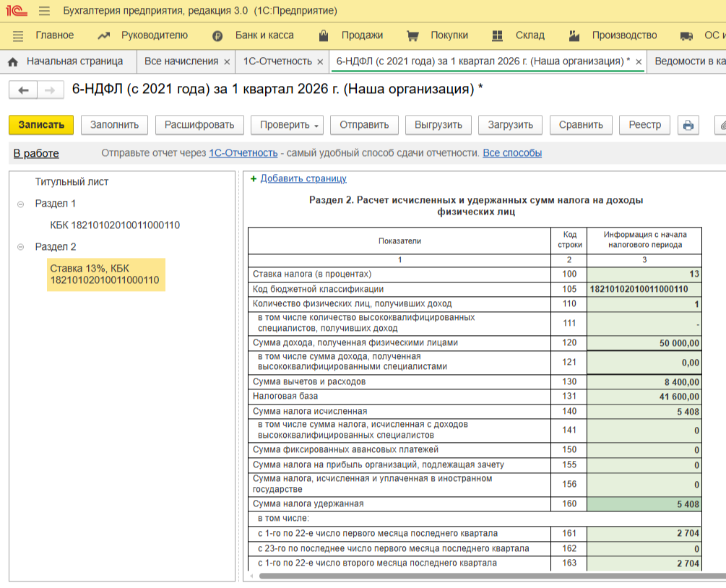Click the Производство factory icon

(x=575, y=35)
